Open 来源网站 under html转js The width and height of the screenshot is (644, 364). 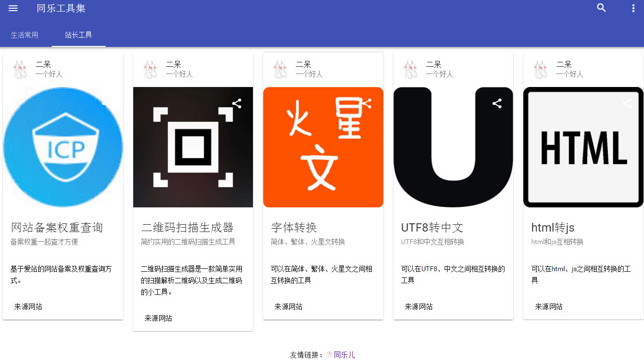pos(548,306)
